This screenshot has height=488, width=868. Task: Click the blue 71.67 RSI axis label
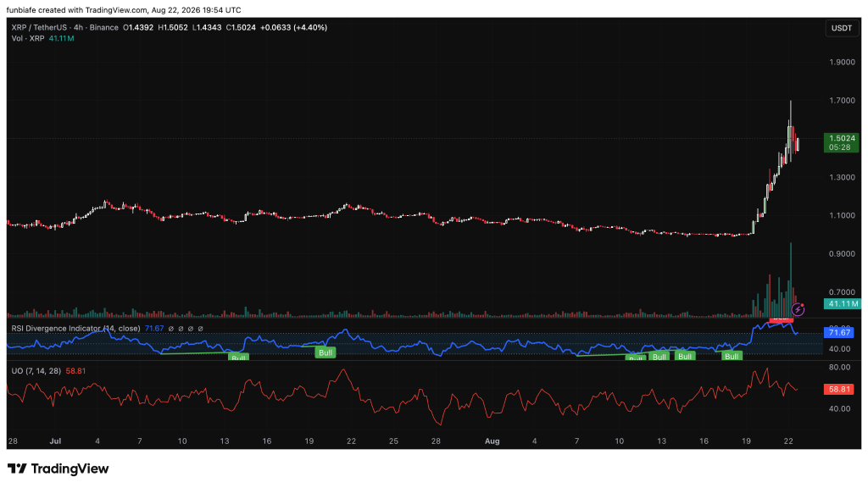(839, 332)
